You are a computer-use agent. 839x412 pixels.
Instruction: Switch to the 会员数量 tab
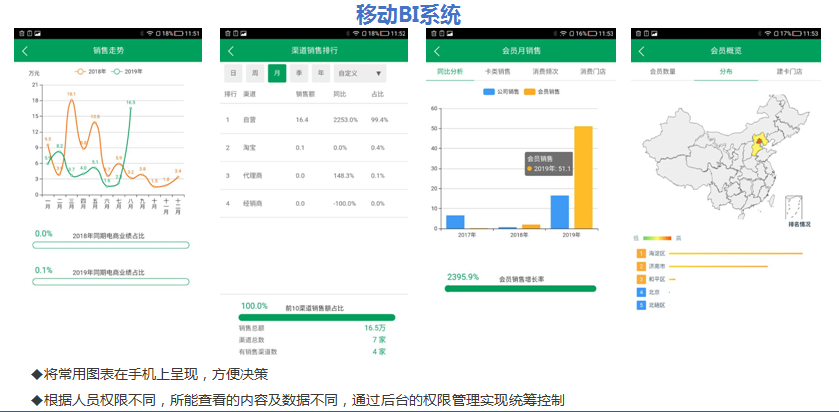(x=662, y=71)
